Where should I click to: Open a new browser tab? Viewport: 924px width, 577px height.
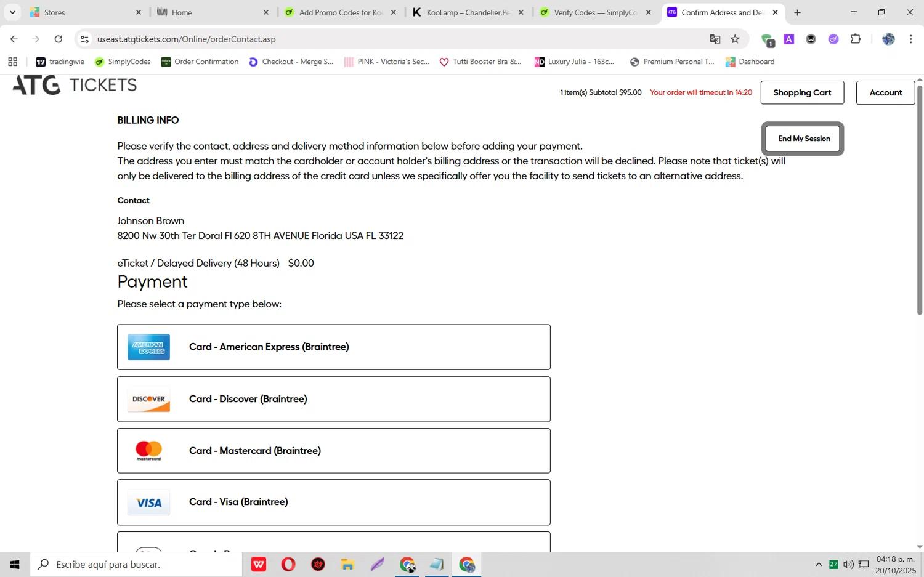coord(797,12)
